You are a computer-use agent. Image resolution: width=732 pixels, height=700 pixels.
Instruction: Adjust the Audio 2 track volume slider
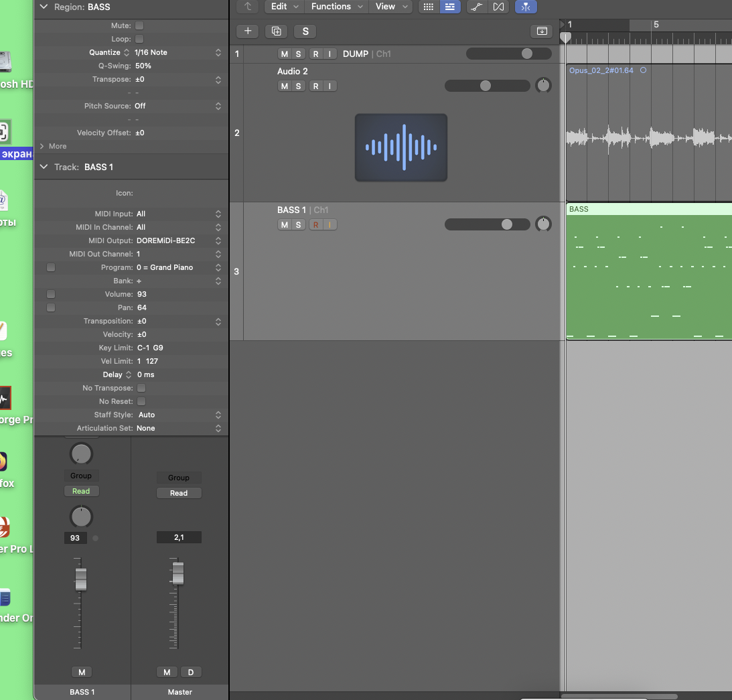coord(487,86)
